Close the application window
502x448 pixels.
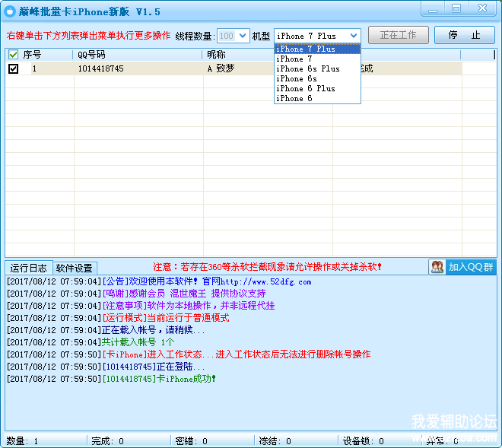click(482, 8)
